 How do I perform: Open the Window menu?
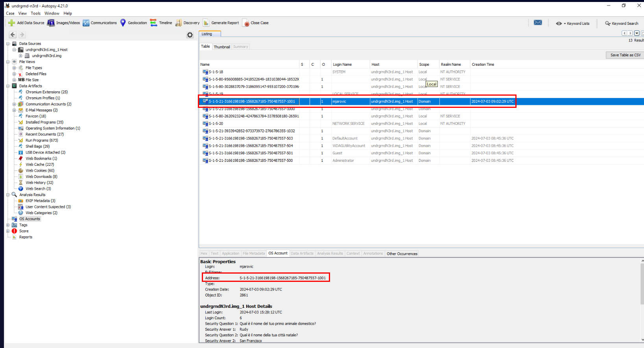tap(52, 13)
